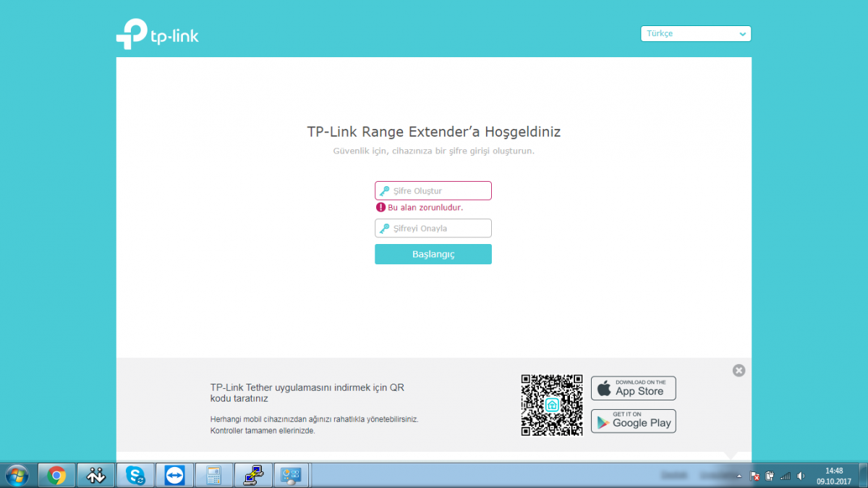Image resolution: width=868 pixels, height=488 pixels.
Task: Click the 'Bu alan zorunludur.' error text
Action: coord(425,207)
